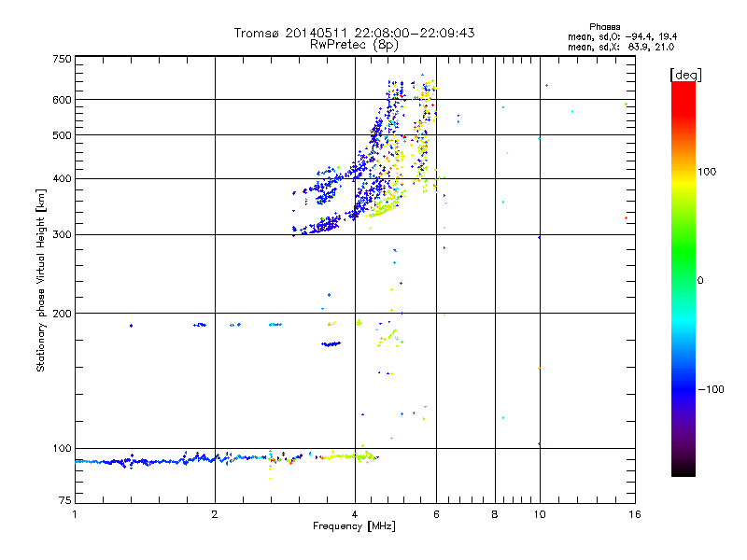The image size is (747, 560).
Task: Click the short blue trace below 200 km near 3.5 MHz
Action: pos(331,343)
